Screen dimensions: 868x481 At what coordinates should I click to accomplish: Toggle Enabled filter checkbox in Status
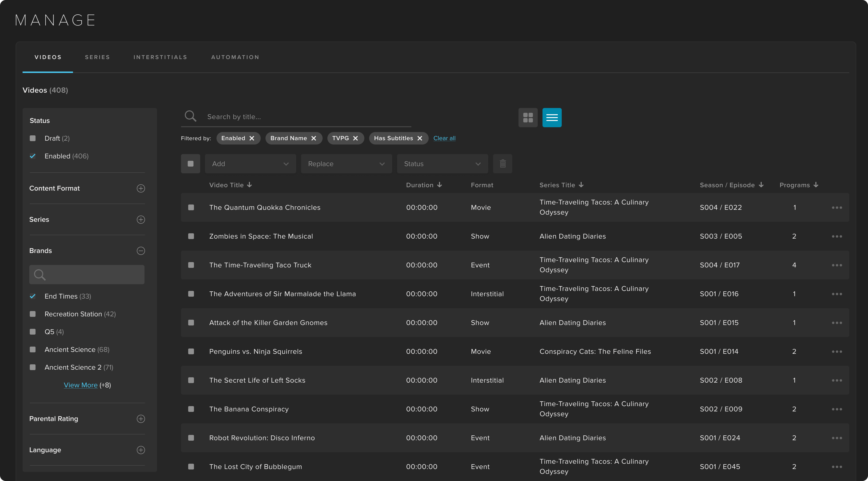[33, 156]
